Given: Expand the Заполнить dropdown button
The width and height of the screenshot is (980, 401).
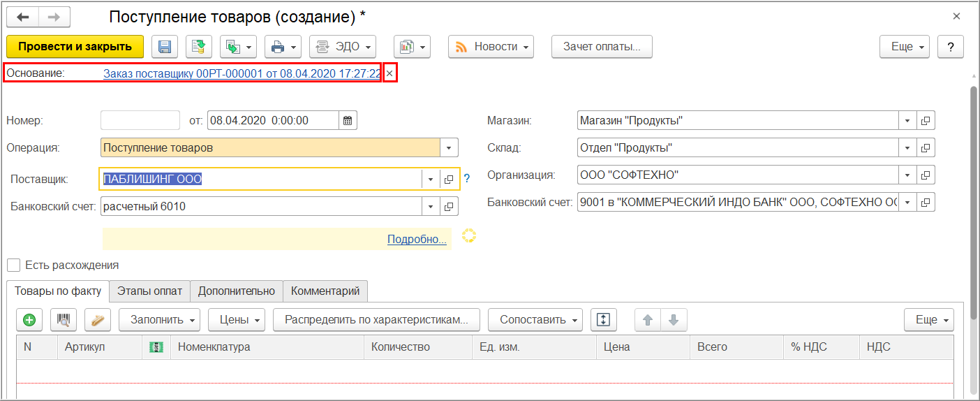Looking at the screenshot, I should pyautogui.click(x=159, y=320).
